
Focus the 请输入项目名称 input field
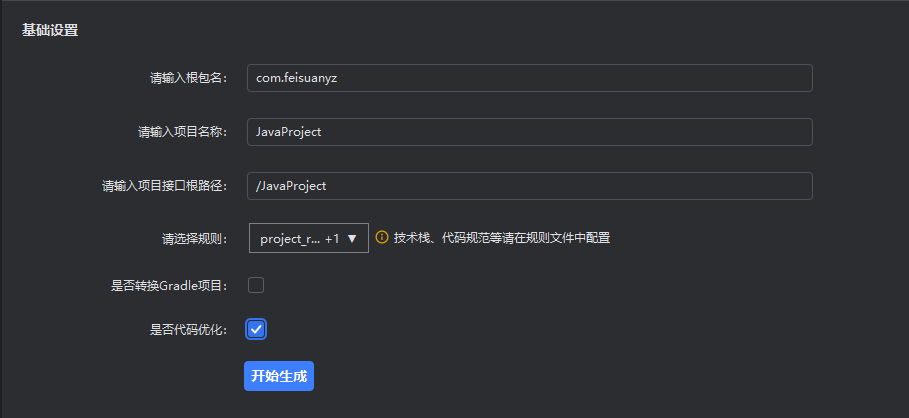pyautogui.click(x=529, y=132)
